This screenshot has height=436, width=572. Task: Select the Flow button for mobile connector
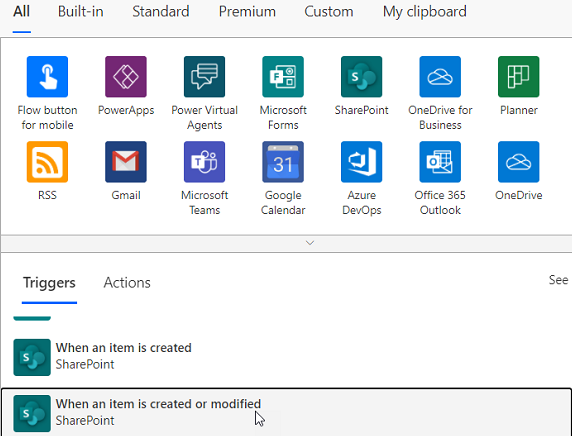point(47,77)
